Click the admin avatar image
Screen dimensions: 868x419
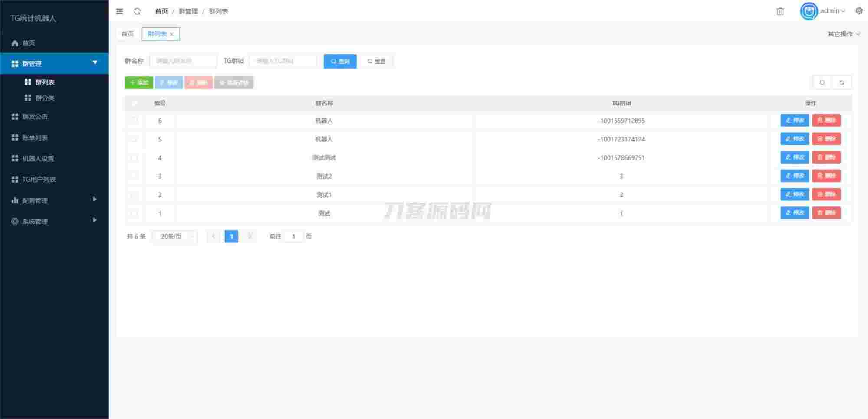click(809, 11)
